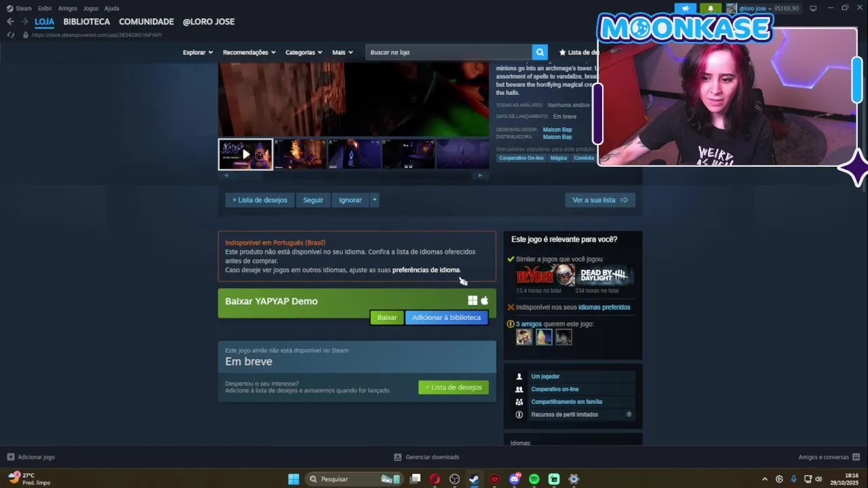868x488 pixels.
Task: Click the Apple platform icon on the demo banner
Action: pyautogui.click(x=484, y=300)
